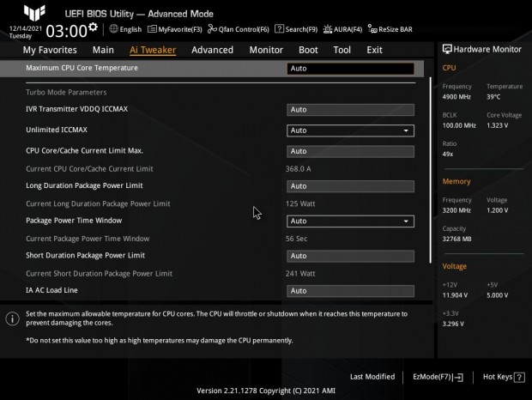This screenshot has width=532, height=400.
Task: Click Last Modified button
Action: click(372, 377)
